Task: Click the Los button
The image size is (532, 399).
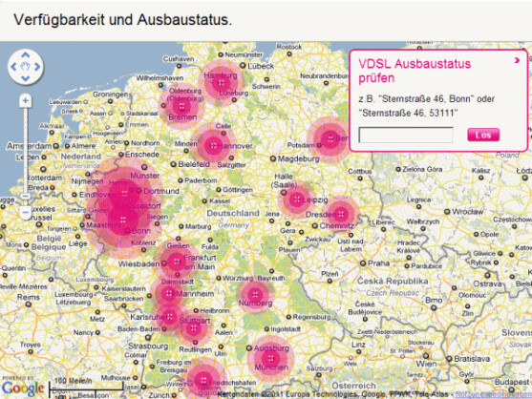Action: (x=483, y=135)
